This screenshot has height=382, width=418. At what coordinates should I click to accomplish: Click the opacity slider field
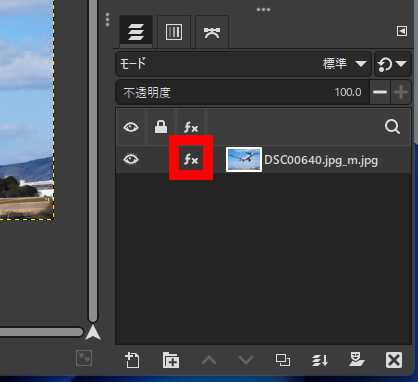tap(243, 92)
